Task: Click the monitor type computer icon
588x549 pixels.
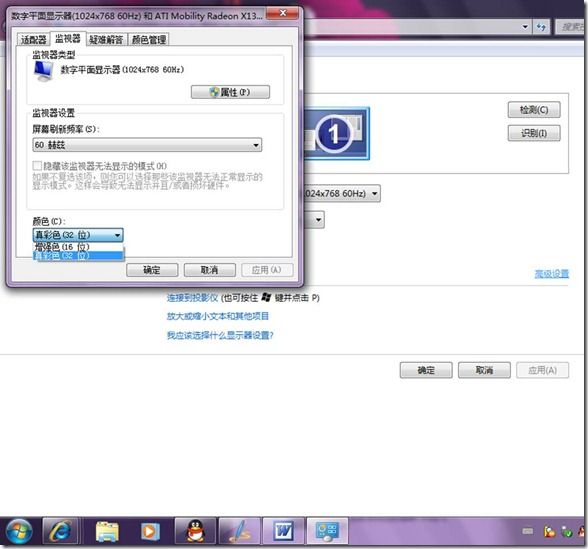Action: click(44, 71)
